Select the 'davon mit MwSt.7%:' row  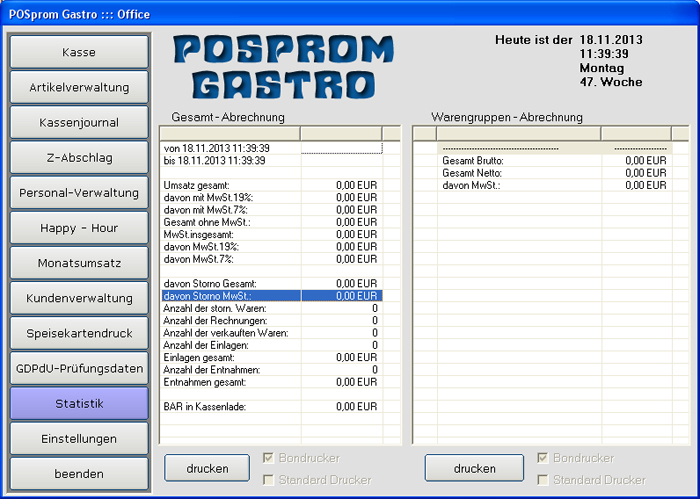click(271, 210)
